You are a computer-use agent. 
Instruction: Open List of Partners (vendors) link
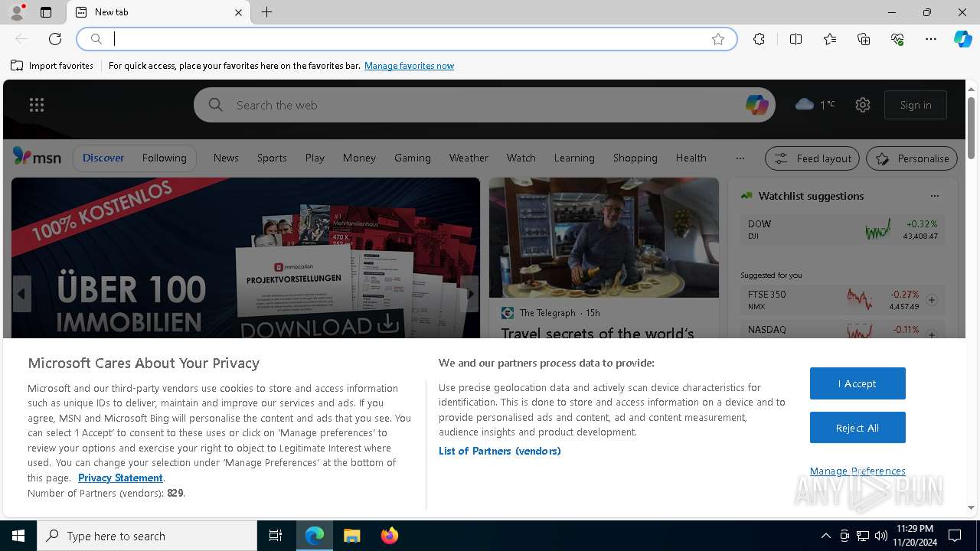pyautogui.click(x=499, y=451)
